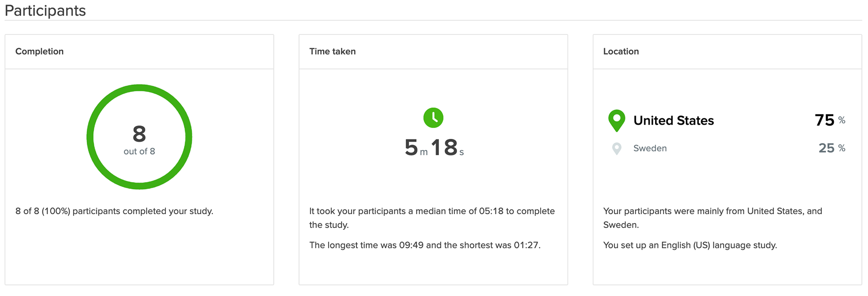
Task: Click the gray pin beside Sweden
Action: (617, 148)
